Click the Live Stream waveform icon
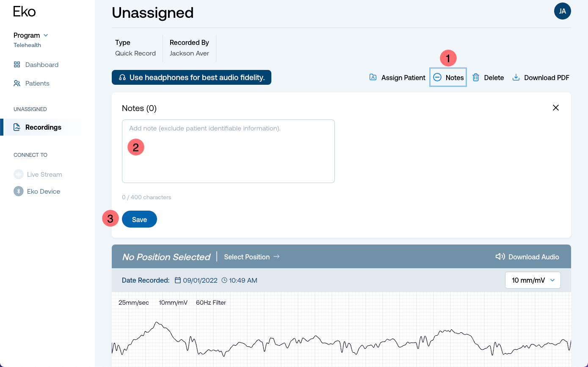Screen dimensions: 588x367 coord(19,175)
